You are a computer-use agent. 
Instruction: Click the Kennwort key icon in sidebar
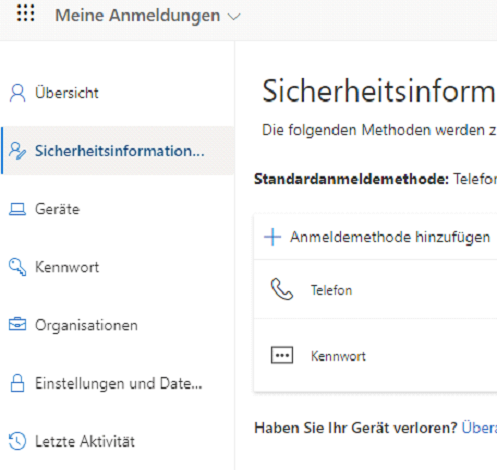(x=17, y=267)
